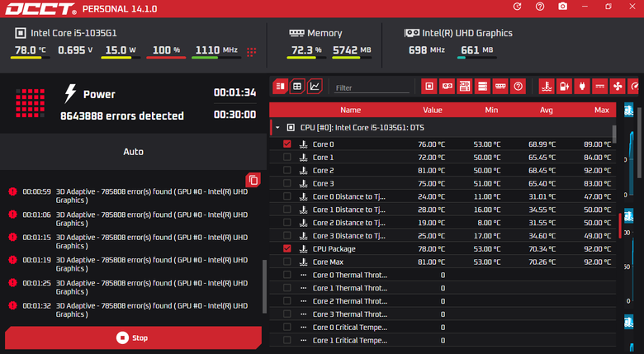Click the error log vertical scrollbar
This screenshot has width=644, height=354.
click(x=264, y=286)
